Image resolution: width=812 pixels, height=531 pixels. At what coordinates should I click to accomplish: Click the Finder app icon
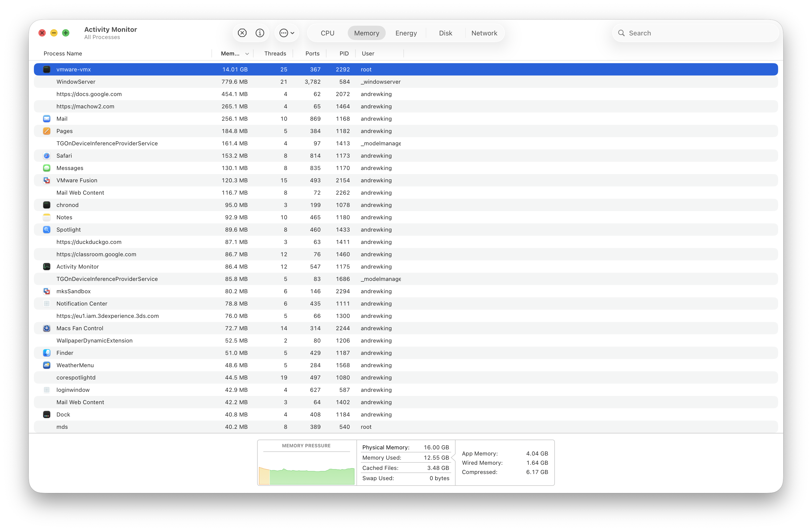click(47, 353)
